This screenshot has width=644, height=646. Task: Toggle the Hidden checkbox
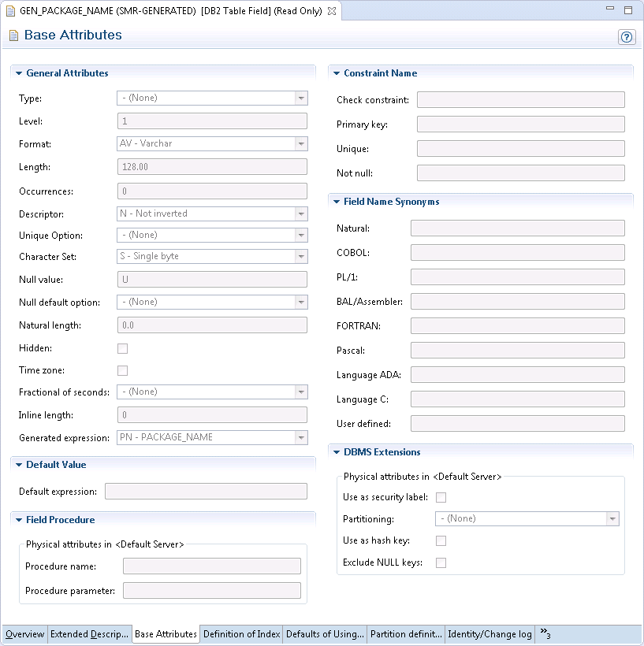pos(122,348)
